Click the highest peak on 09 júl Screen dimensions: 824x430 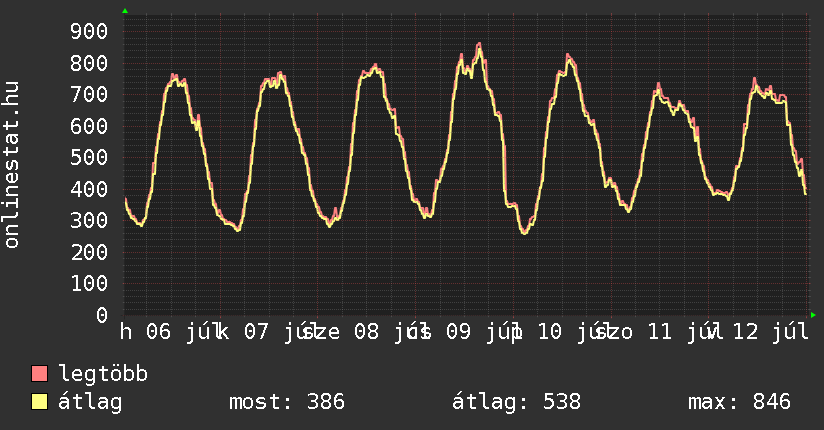pos(479,44)
